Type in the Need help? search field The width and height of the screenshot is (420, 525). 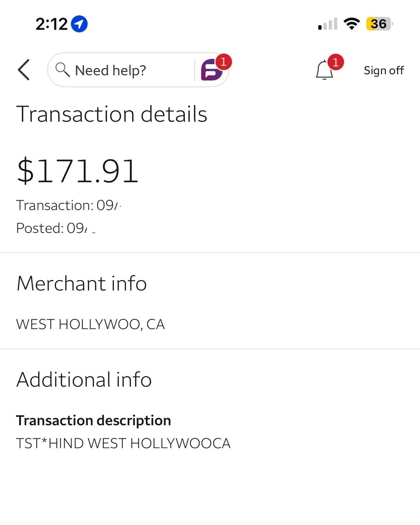tap(124, 70)
